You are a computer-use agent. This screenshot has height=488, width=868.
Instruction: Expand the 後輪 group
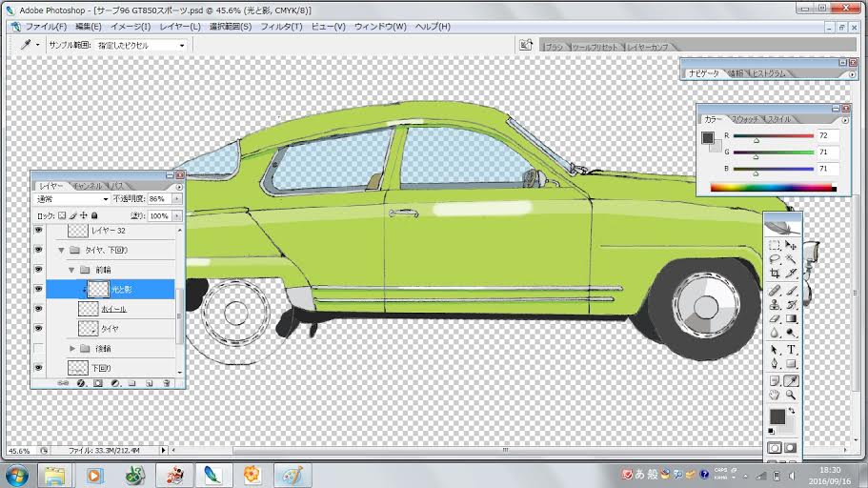coord(72,349)
